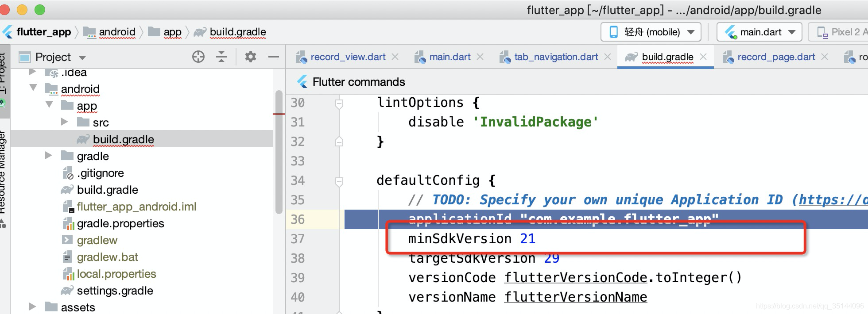
Task: Hide the Project panel with minus icon
Action: [274, 57]
